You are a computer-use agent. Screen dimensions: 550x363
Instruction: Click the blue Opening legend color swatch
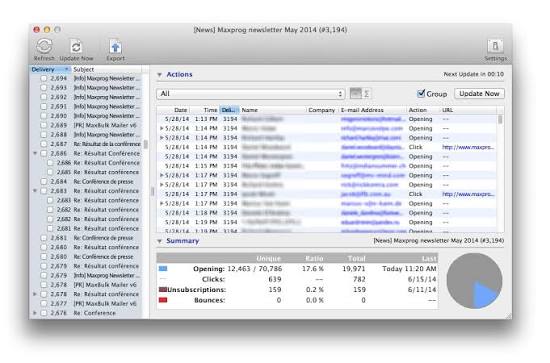click(x=163, y=269)
